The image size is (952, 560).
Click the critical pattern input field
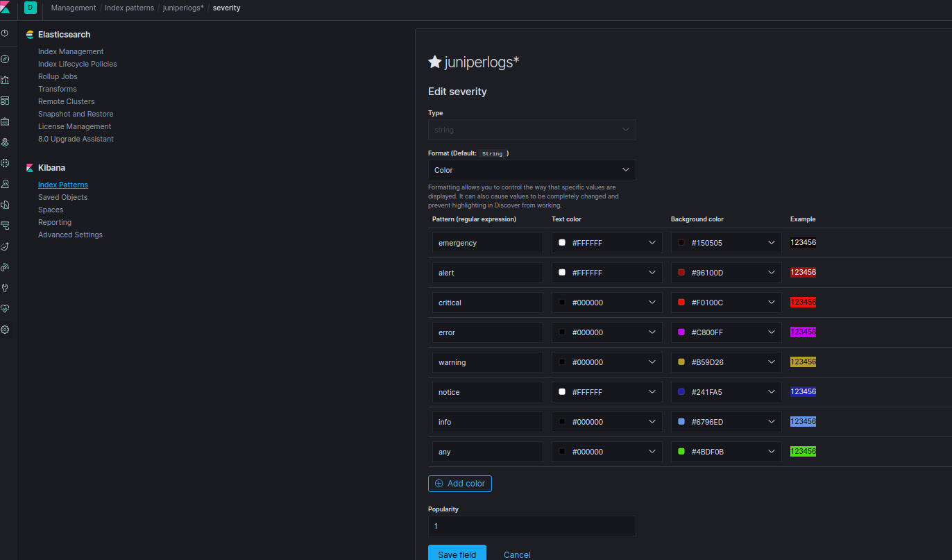[488, 303]
